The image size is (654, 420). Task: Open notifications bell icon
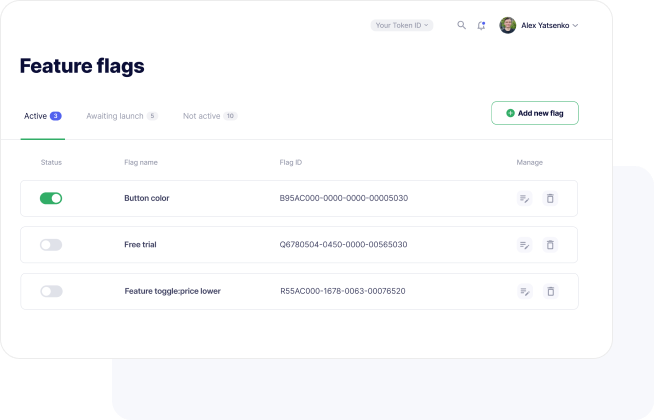[x=481, y=25]
